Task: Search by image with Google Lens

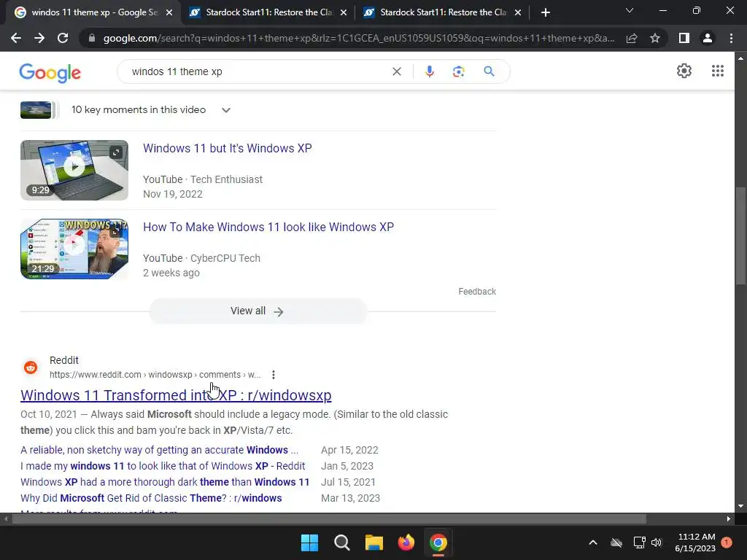Action: point(458,71)
